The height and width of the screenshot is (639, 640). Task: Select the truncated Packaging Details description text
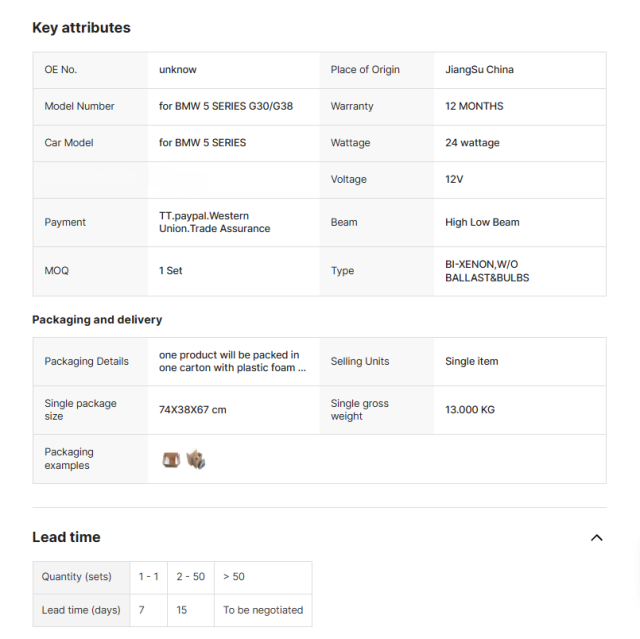click(232, 361)
